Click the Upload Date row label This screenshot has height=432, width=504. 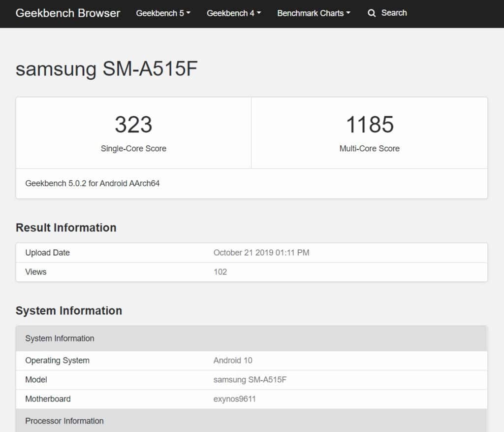(48, 253)
